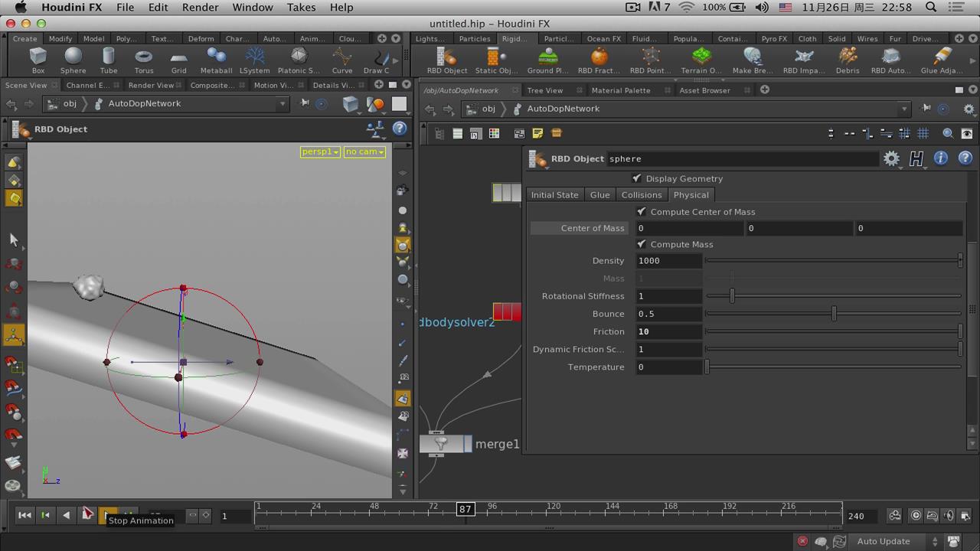Open viewport help question icon
Screen dimensions: 980x551
point(400,129)
